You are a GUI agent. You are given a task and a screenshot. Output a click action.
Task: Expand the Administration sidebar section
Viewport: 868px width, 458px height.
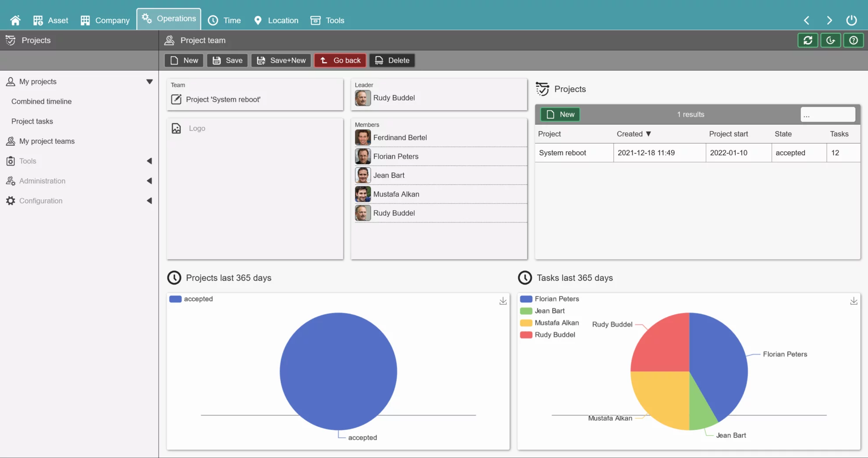149,180
